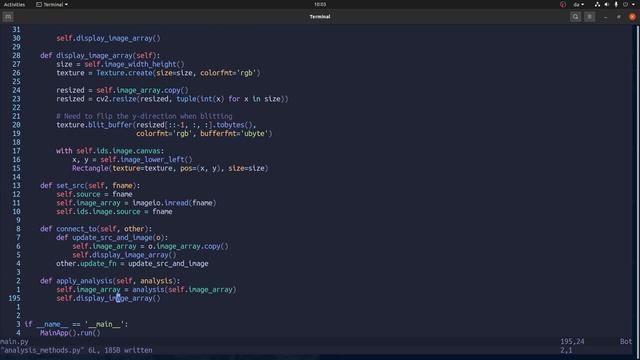Click 'with self.ids.image.canvas:' line

[x=110, y=151]
